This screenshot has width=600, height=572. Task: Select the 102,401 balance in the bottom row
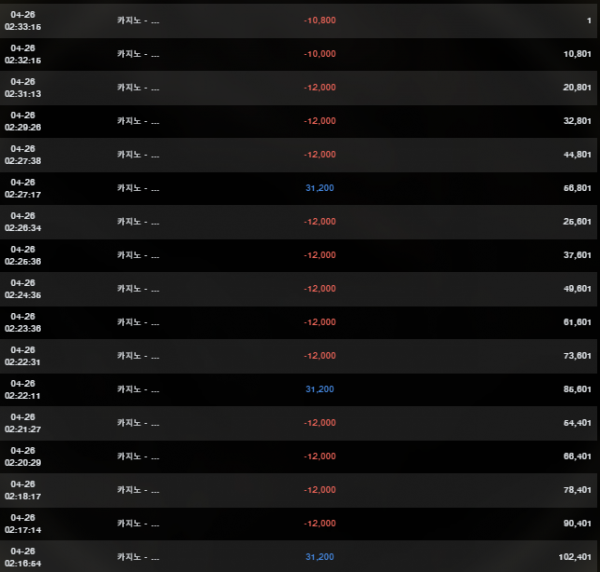pyautogui.click(x=576, y=557)
